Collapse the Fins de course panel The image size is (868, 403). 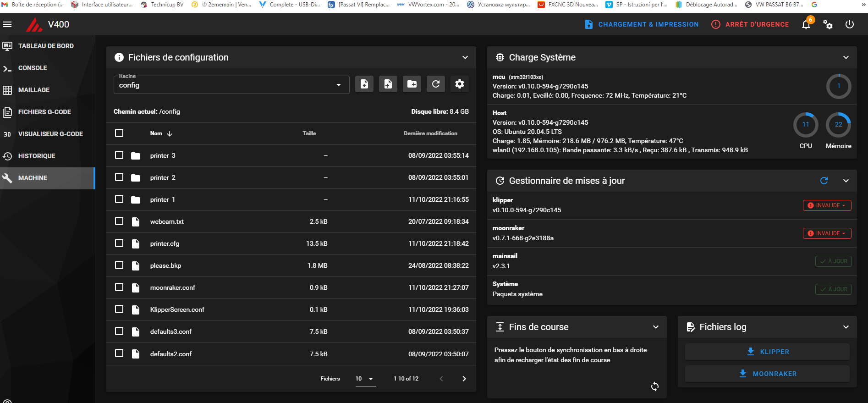coord(656,327)
